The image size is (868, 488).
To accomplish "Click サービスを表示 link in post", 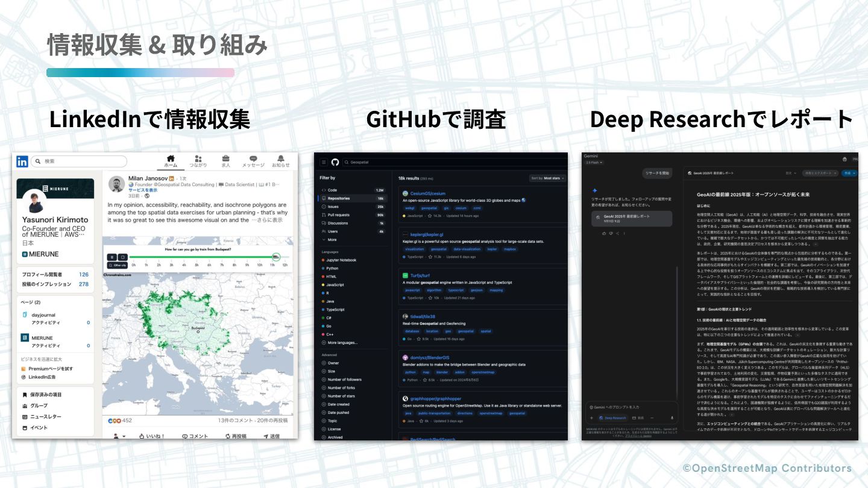I will (x=142, y=190).
